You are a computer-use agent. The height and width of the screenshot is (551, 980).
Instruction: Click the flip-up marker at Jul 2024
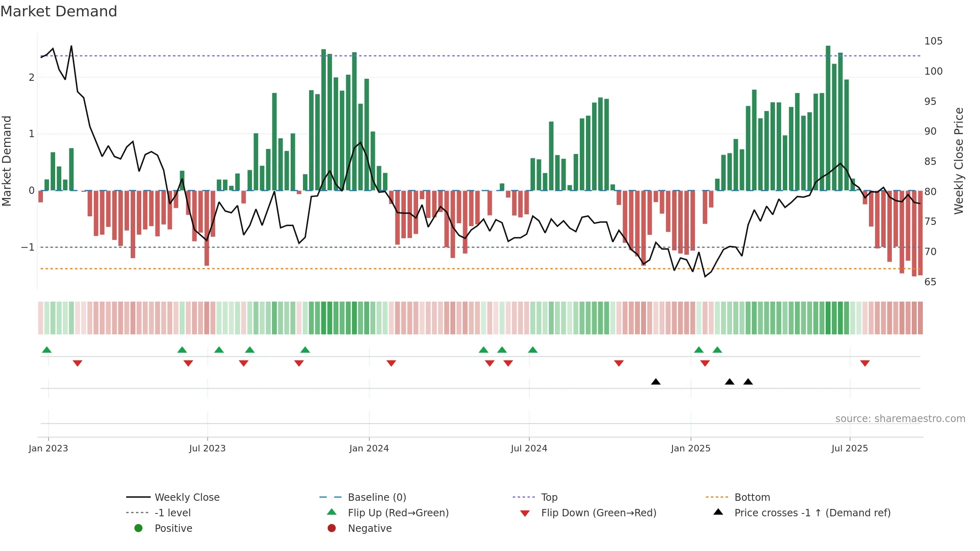(533, 350)
